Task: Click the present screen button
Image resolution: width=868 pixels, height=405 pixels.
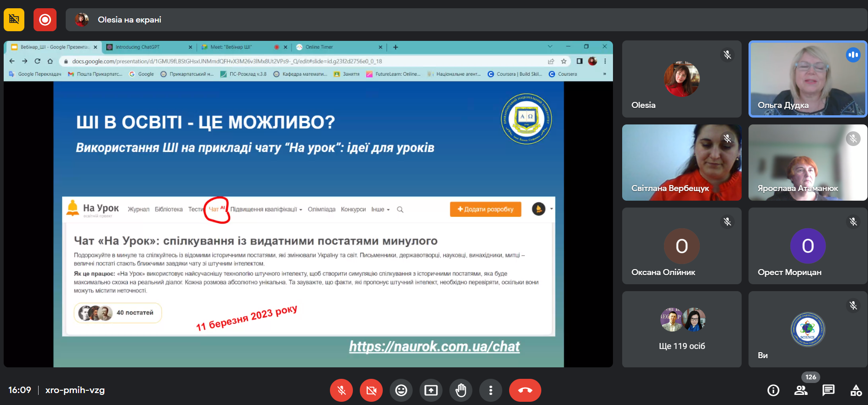Action: pyautogui.click(x=431, y=390)
